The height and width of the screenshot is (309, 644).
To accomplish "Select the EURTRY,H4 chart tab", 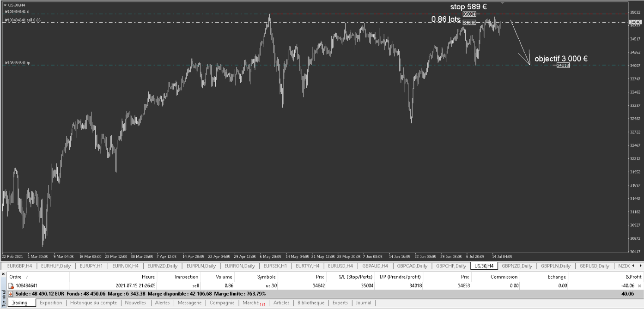I will pyautogui.click(x=308, y=266).
